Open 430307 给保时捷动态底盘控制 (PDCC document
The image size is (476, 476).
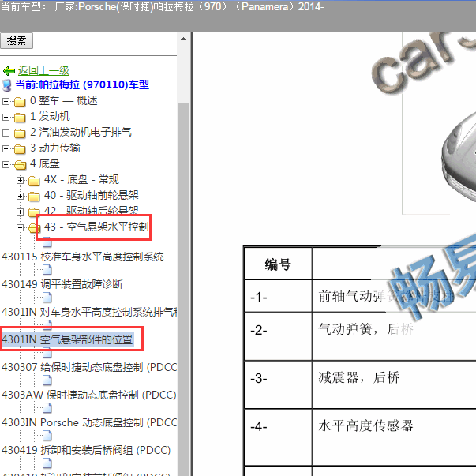[x=89, y=367]
